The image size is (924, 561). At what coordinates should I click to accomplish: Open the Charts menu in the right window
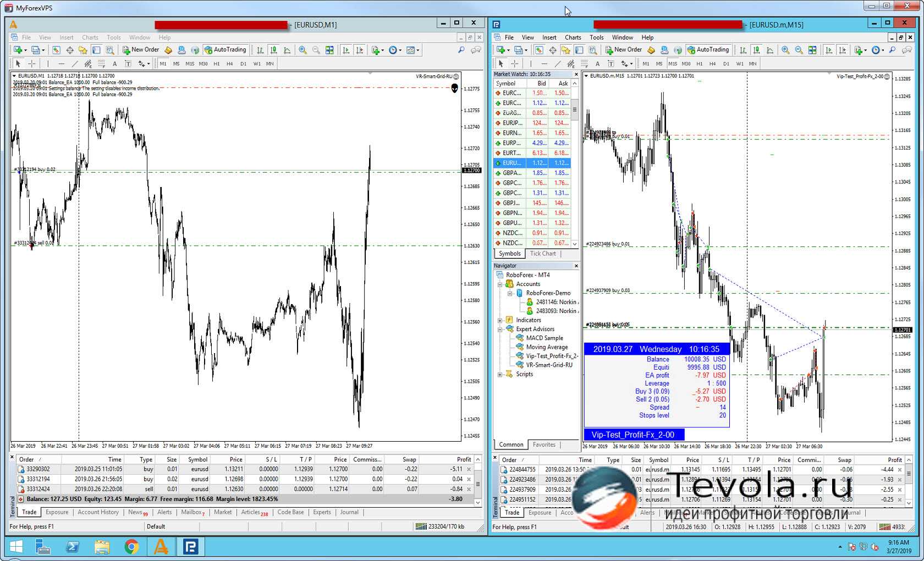tap(573, 37)
